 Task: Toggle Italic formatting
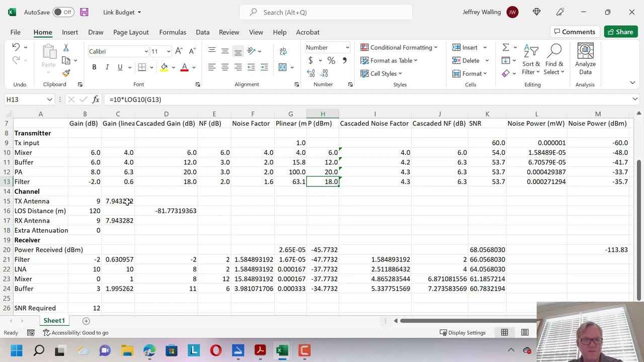[107, 67]
